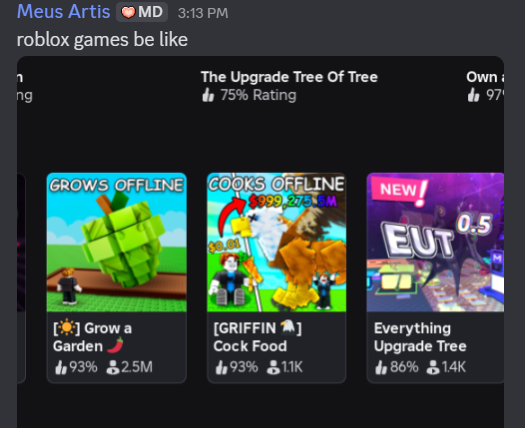Screen dimensions: 525x428
Task: Click the sun emoji in Grow a Garden title
Action: click(67, 328)
